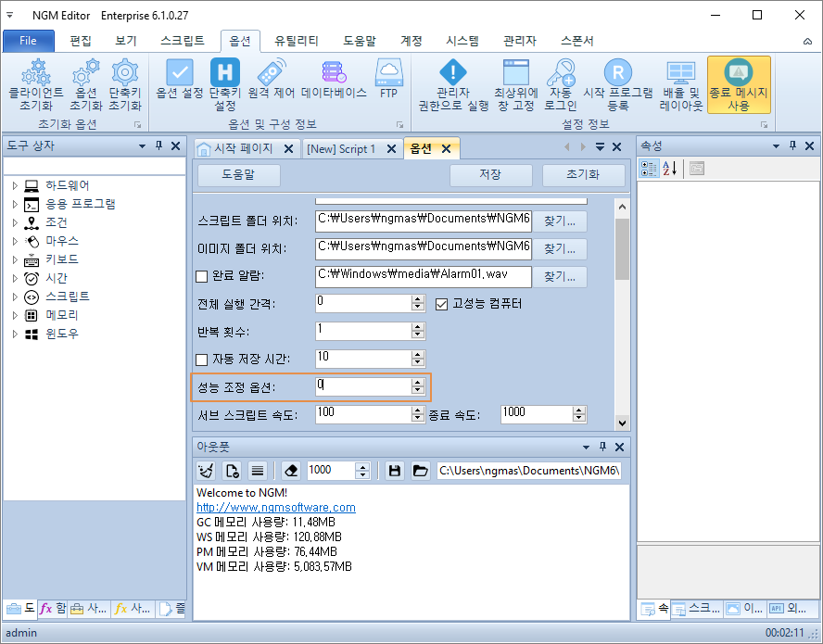Image resolution: width=823 pixels, height=644 pixels.
Task: Enable the 자동 저장 시간 checkbox
Action: click(201, 360)
